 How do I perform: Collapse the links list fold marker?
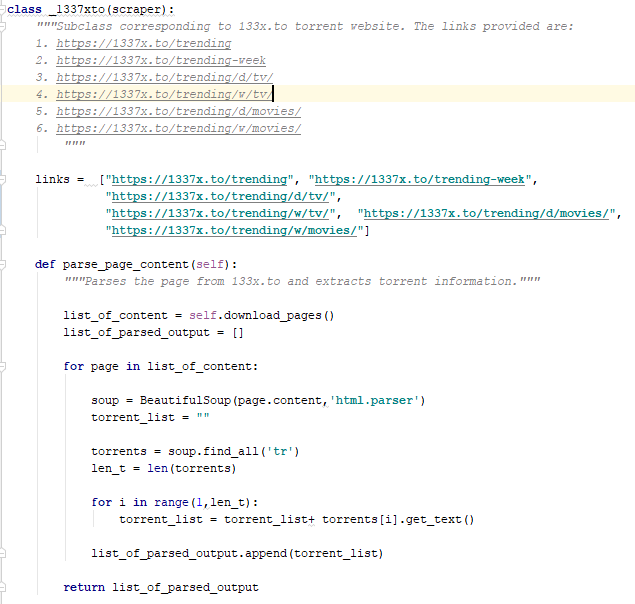coord(2,179)
